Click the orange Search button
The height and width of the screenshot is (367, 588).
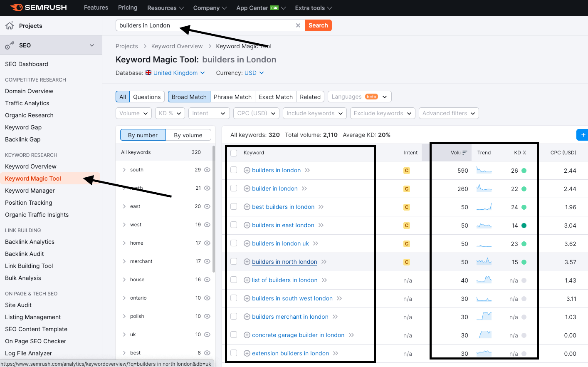(318, 25)
